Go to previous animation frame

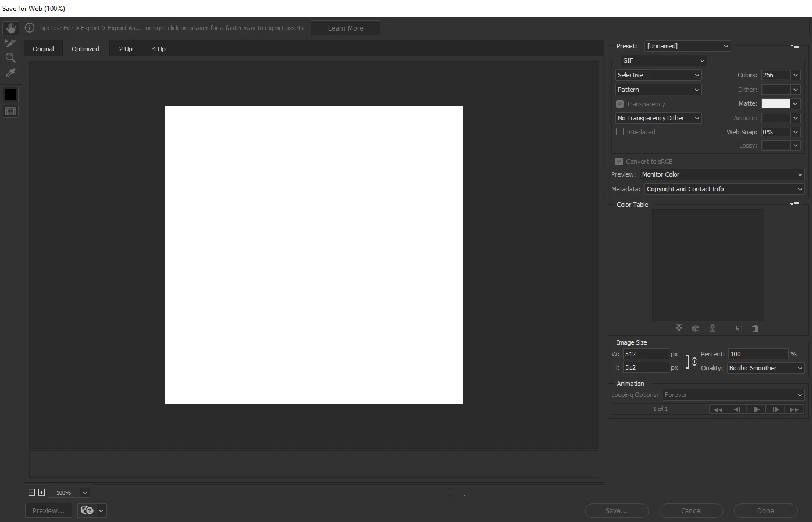[738, 409]
